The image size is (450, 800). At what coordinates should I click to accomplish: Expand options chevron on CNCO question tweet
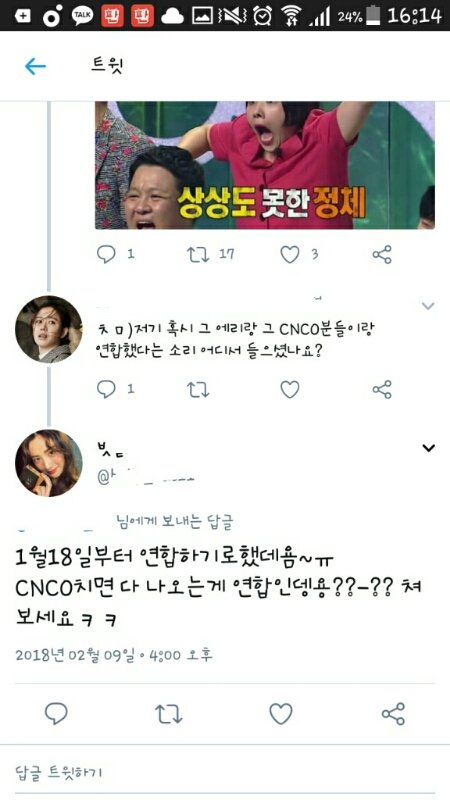point(428,306)
